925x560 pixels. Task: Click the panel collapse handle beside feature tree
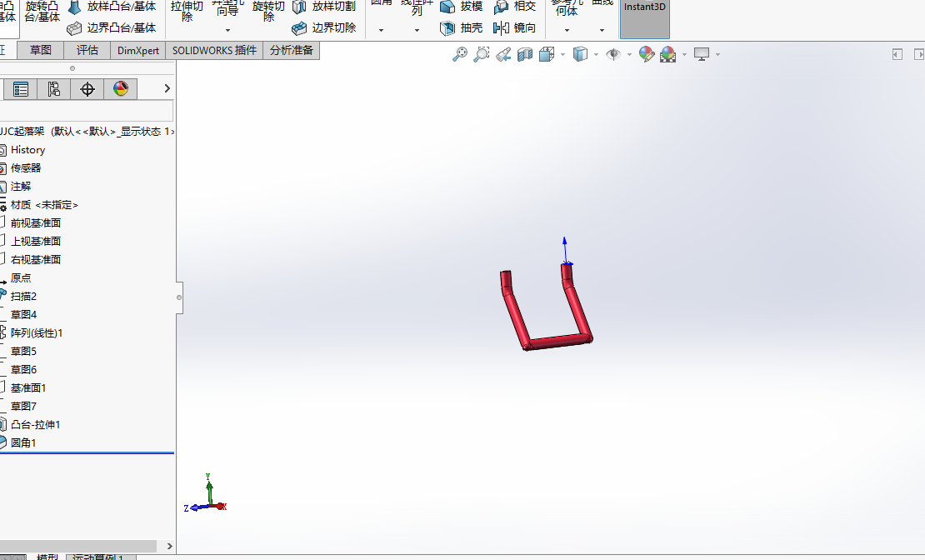coord(178,297)
